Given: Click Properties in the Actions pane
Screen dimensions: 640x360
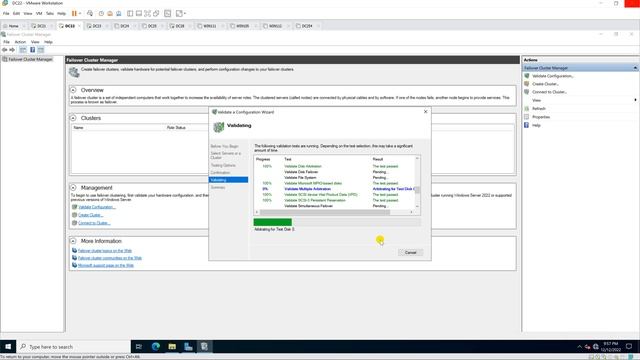Looking at the screenshot, I should [x=541, y=117].
